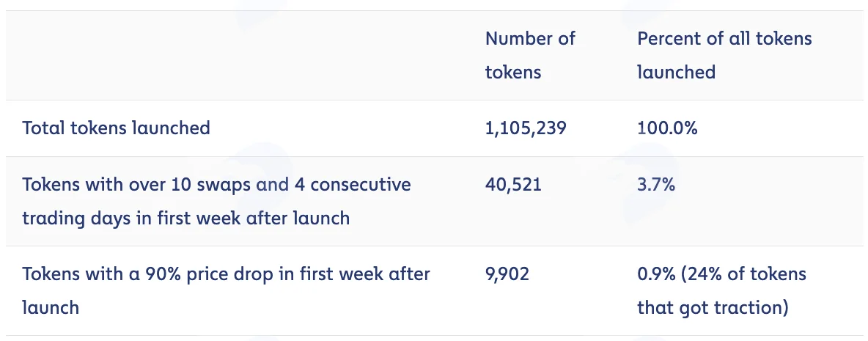Click the 100.0% cell
868x341 pixels.
click(667, 128)
